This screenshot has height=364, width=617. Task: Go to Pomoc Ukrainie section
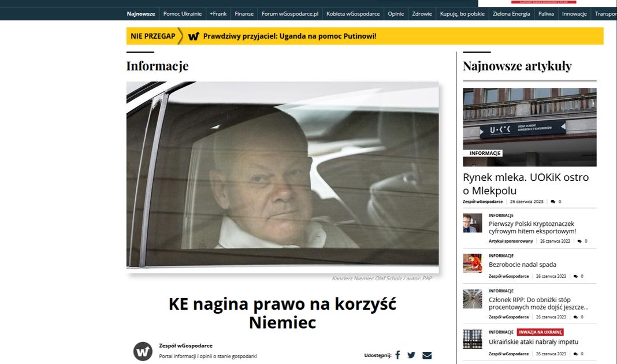coord(183,14)
